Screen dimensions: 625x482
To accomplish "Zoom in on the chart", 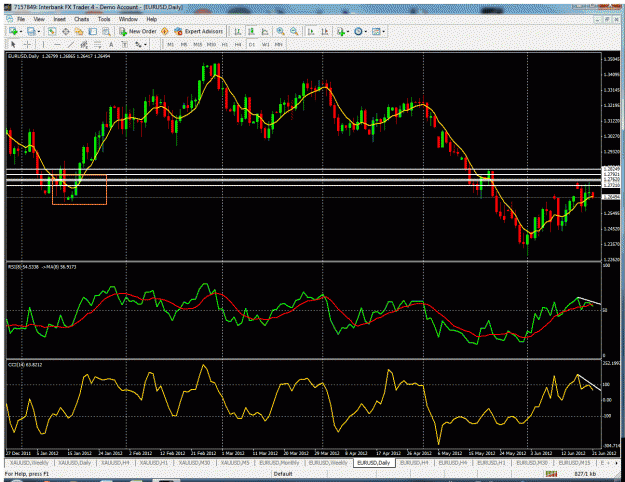I will coord(281,31).
